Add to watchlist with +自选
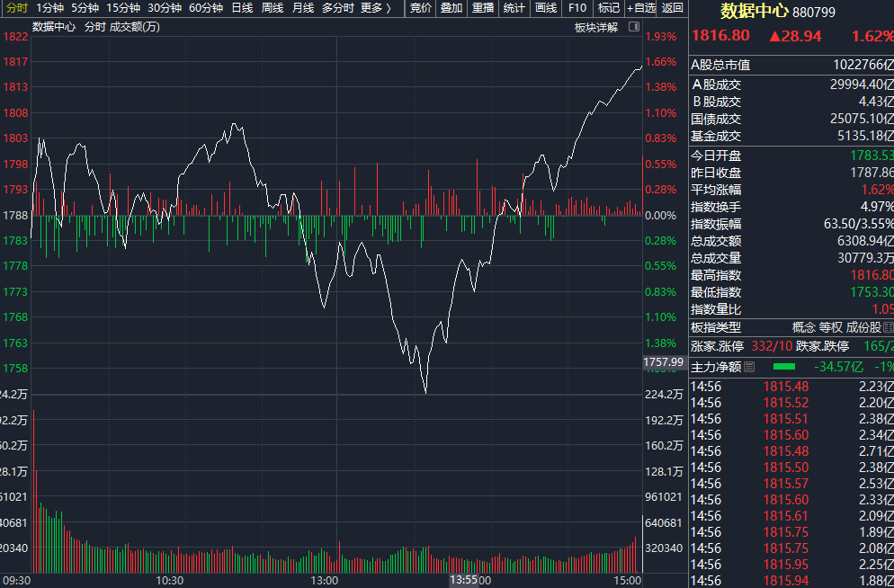Screen dimensions: 894x588 point(641,8)
